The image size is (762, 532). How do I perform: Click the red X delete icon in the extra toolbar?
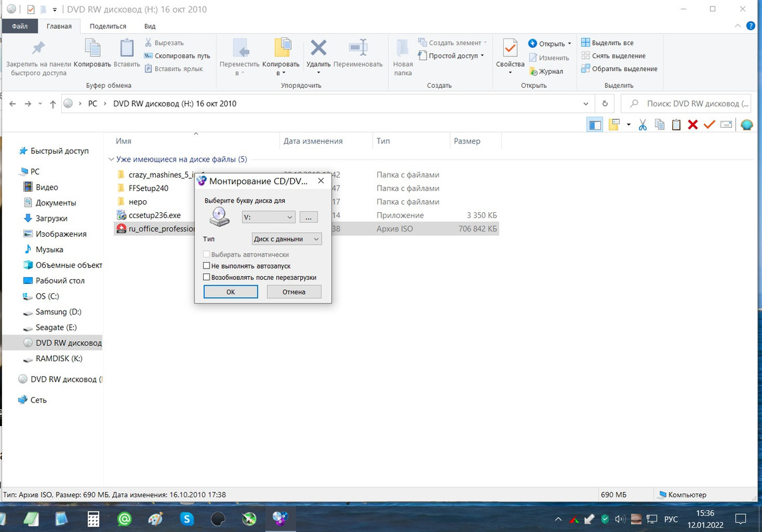point(693,125)
